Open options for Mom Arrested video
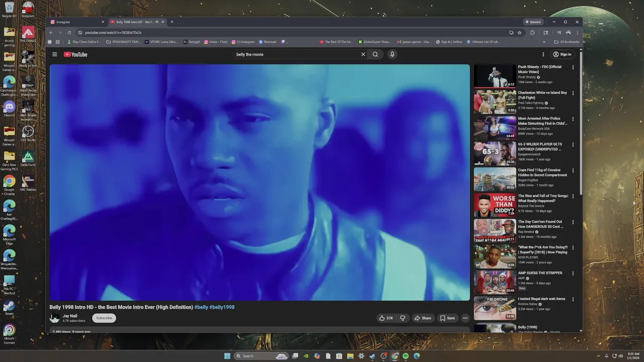 573,119
